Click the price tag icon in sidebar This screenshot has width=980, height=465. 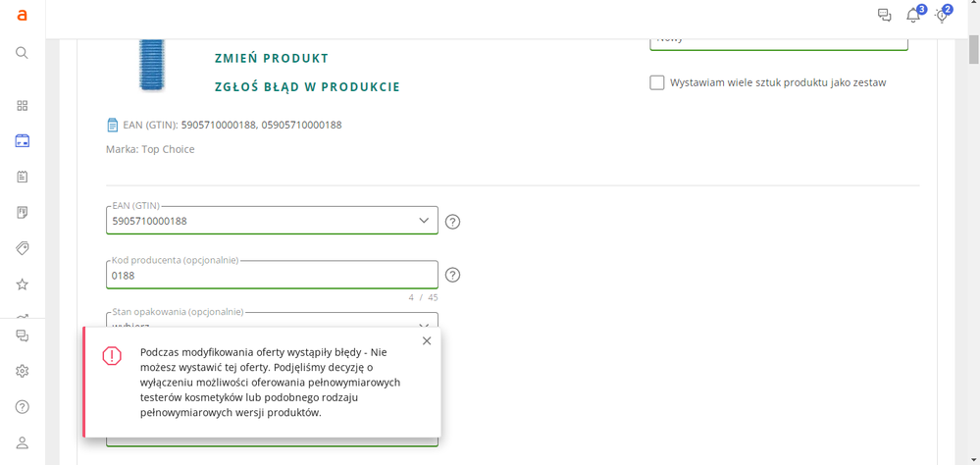point(22,248)
